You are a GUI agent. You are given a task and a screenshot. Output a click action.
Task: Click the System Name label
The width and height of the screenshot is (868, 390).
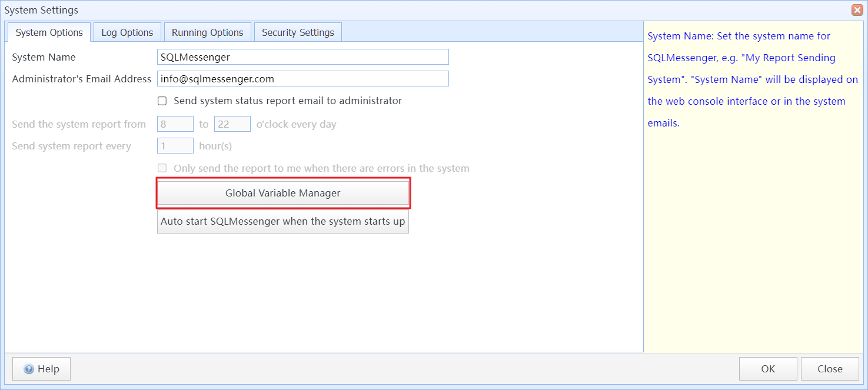44,58
